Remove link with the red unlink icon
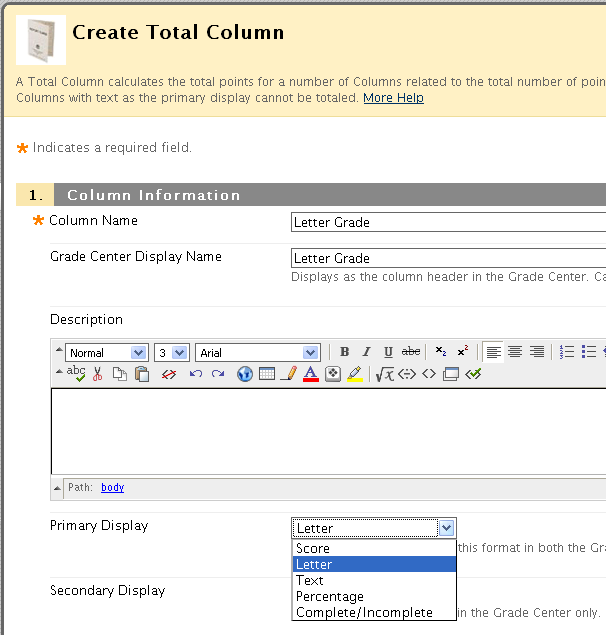The height and width of the screenshot is (635, 606). [x=169, y=374]
